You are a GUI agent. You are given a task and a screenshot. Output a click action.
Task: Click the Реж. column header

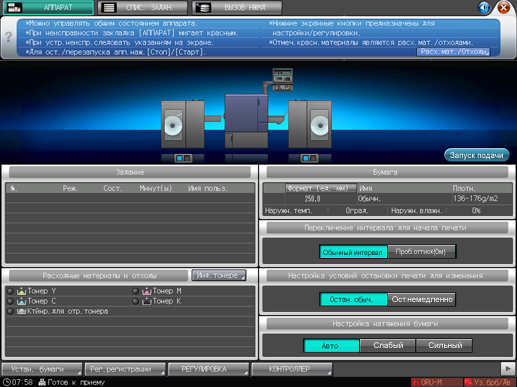tap(70, 189)
